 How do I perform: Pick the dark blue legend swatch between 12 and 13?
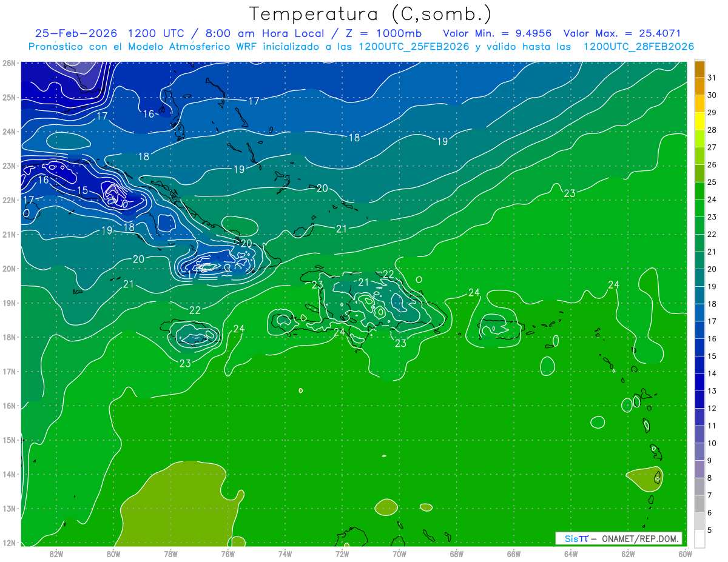coord(699,399)
